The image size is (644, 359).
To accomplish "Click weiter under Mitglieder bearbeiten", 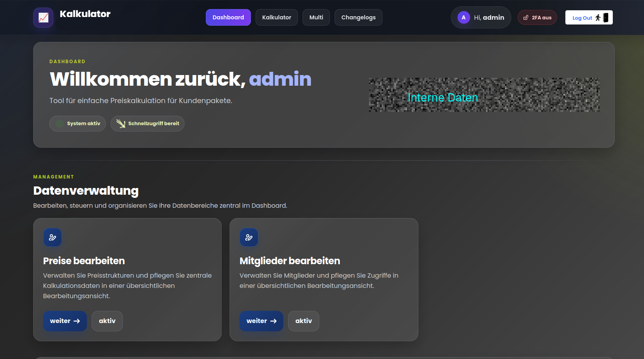I will click(261, 321).
